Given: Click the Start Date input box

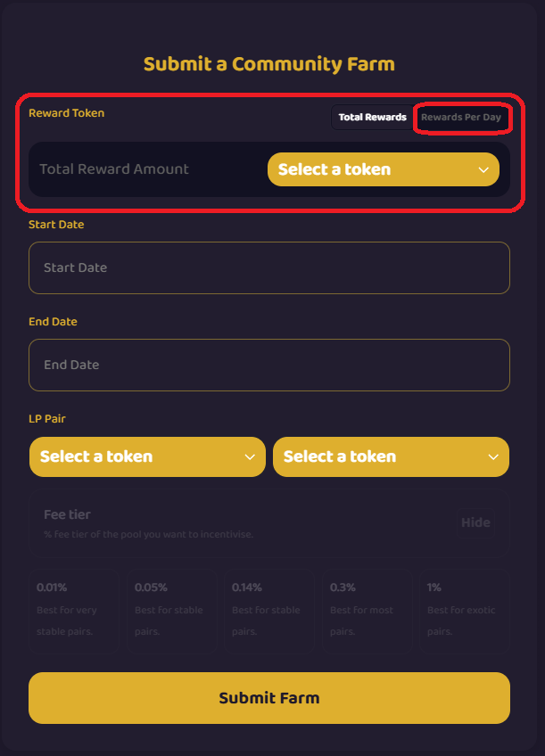Looking at the screenshot, I should 268,267.
